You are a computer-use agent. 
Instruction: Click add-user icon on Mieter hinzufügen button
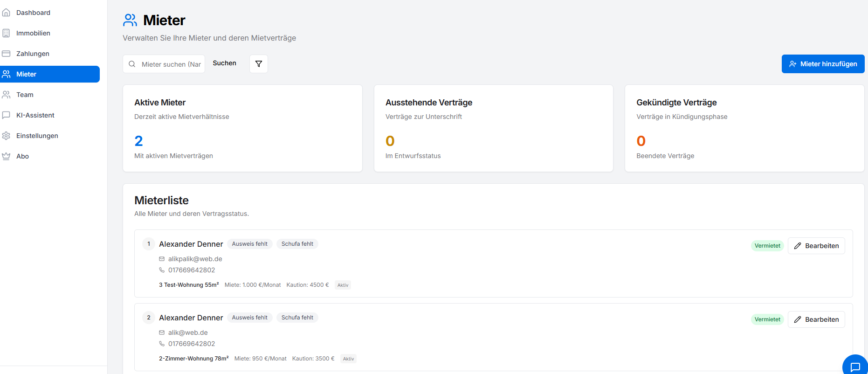793,64
